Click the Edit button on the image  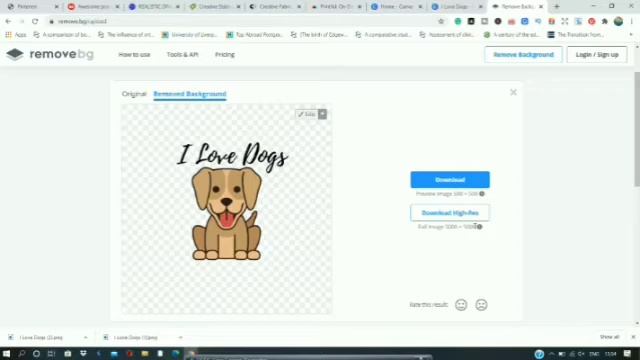pyautogui.click(x=307, y=114)
